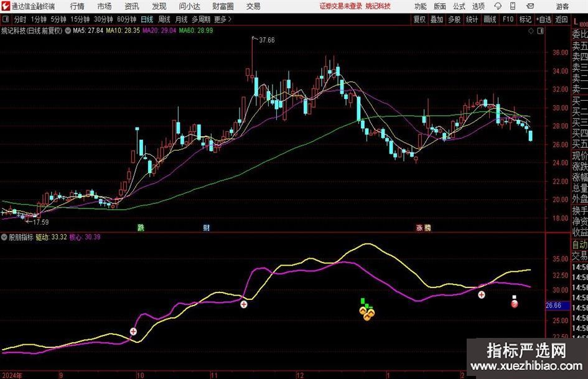Switch to 60分钟 period

(x=127, y=19)
